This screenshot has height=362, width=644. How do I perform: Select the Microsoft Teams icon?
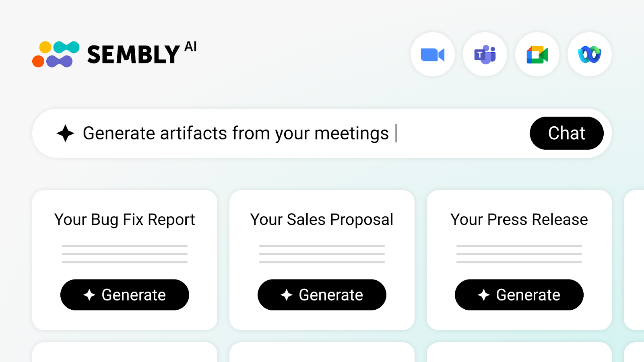(485, 54)
